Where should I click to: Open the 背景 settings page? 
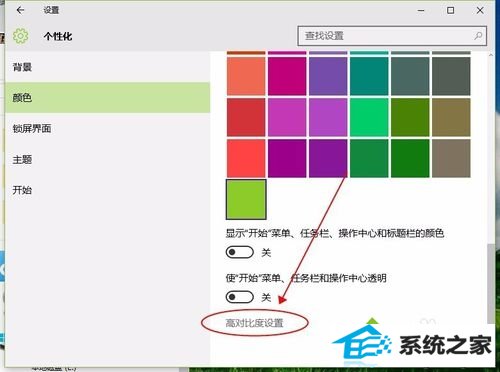tap(107, 67)
